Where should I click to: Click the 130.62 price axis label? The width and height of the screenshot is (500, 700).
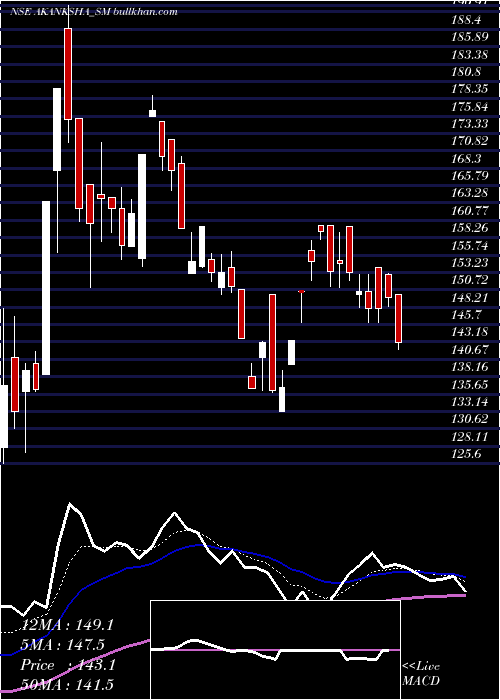[x=469, y=421]
